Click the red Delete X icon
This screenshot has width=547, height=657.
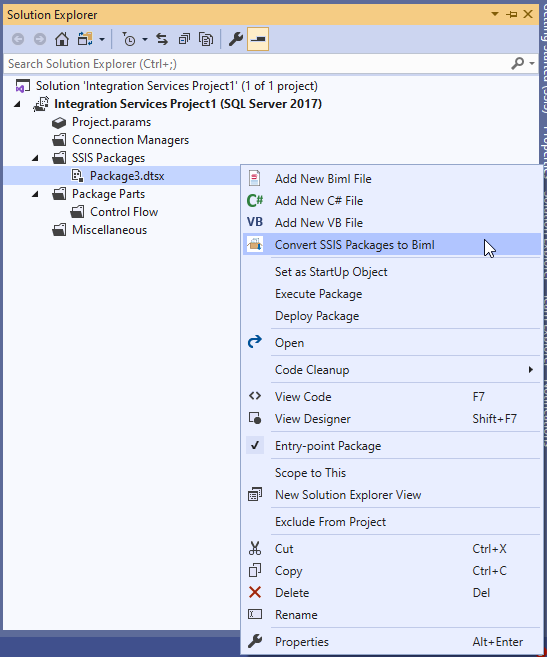pyautogui.click(x=255, y=592)
